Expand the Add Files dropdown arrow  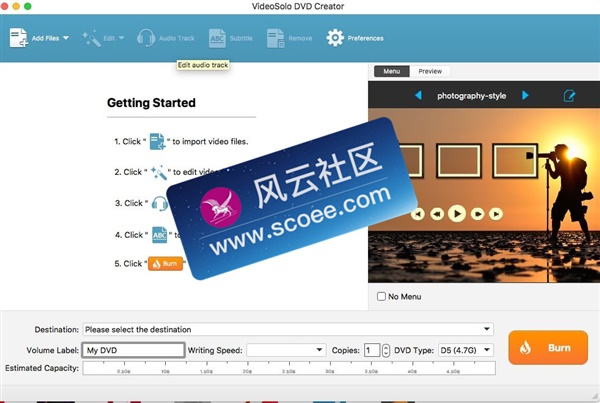click(66, 38)
